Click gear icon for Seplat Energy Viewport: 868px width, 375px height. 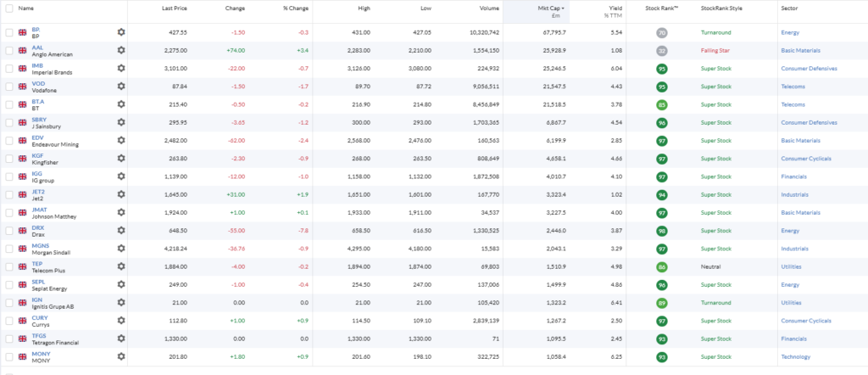click(121, 284)
